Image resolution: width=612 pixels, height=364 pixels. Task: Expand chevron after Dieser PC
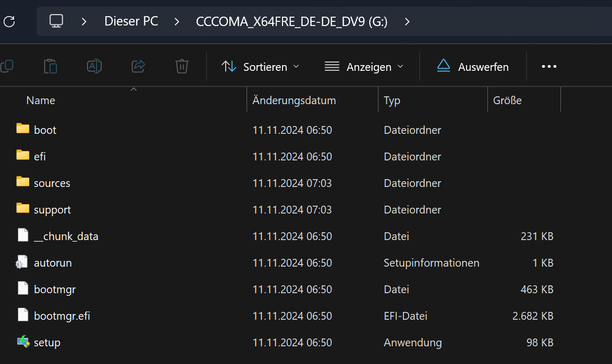177,21
